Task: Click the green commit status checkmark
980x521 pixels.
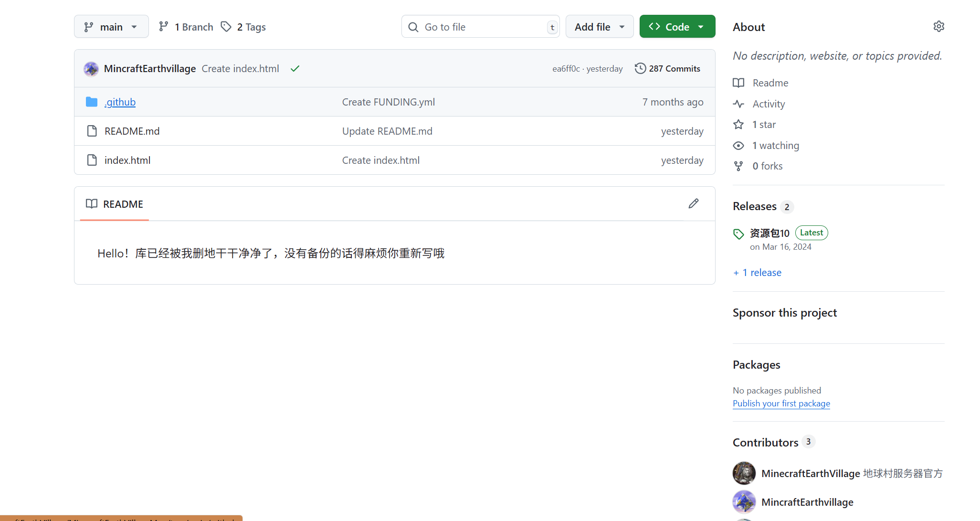Action: tap(295, 69)
